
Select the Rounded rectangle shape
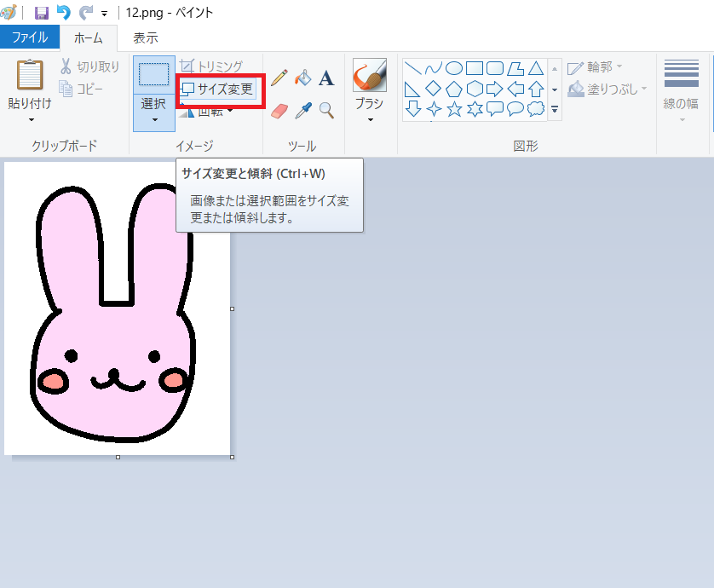pyautogui.click(x=495, y=68)
